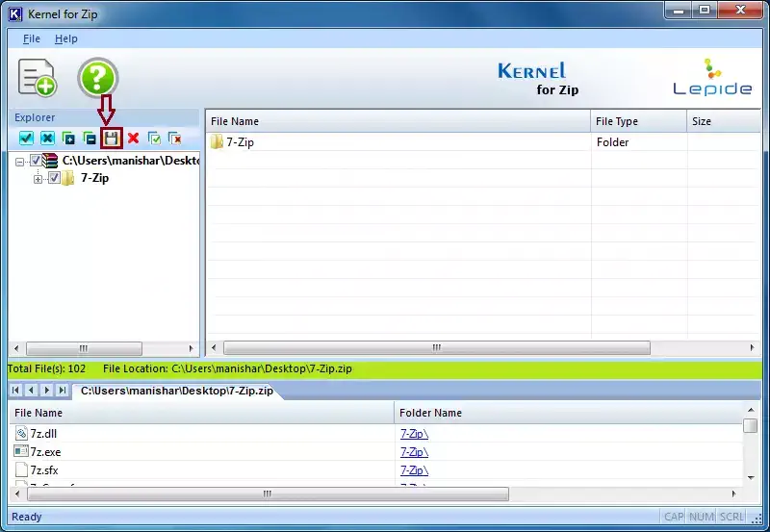This screenshot has height=532, width=770.
Task: Click the folder icon in the 7-Zip list row
Action: click(x=217, y=141)
